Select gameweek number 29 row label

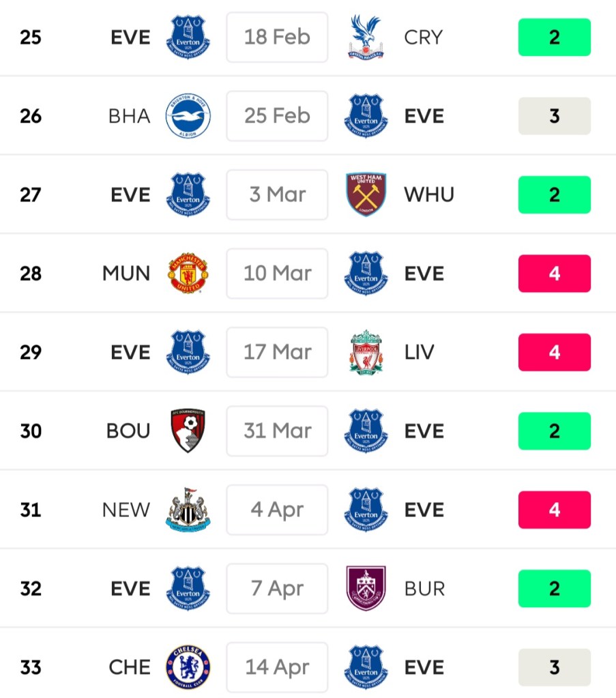31,352
